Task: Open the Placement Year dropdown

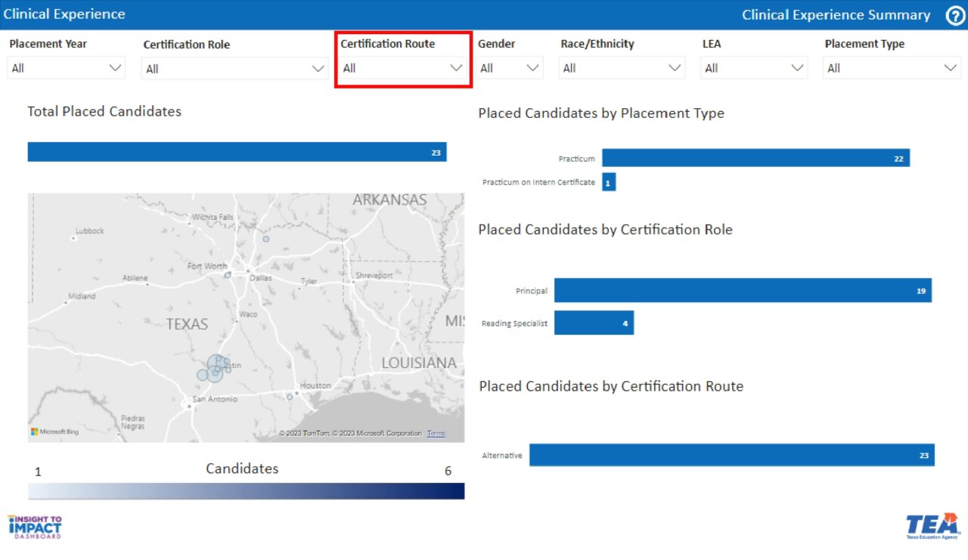Action: (67, 68)
